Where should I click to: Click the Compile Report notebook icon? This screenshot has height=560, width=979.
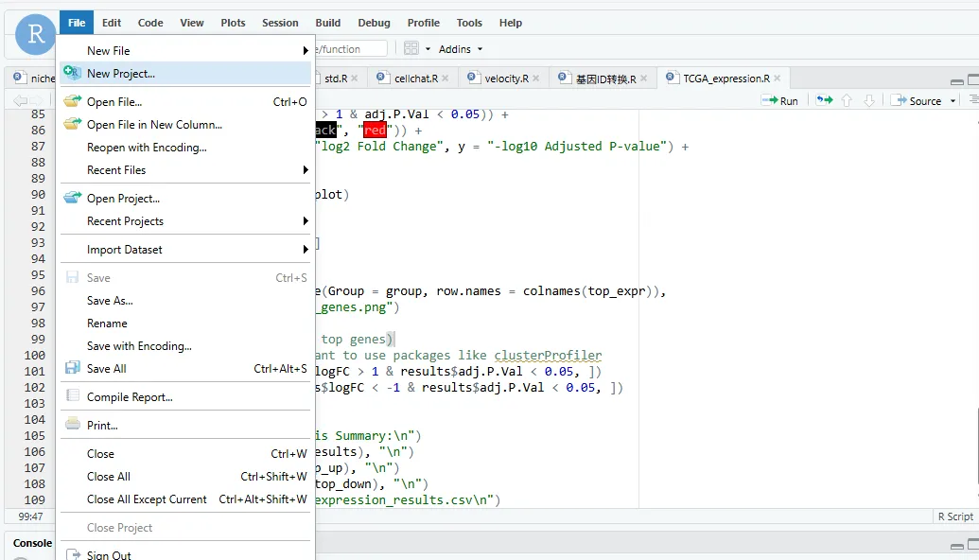(73, 395)
